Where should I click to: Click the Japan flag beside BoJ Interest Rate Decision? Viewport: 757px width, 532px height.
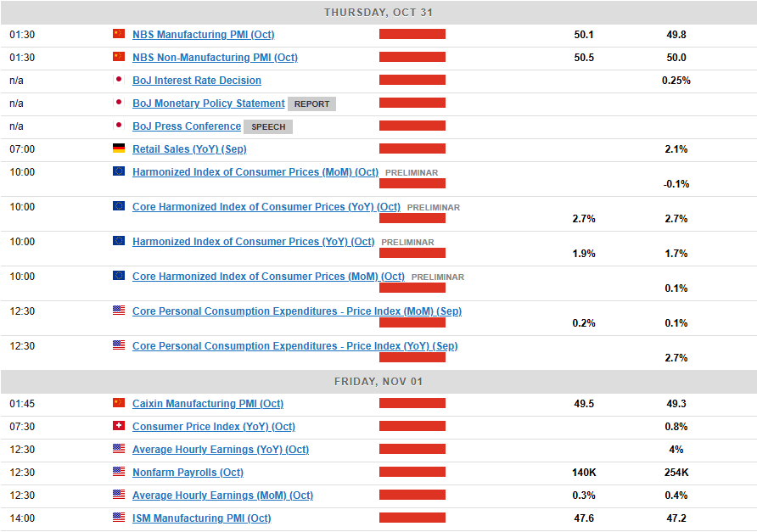click(119, 80)
